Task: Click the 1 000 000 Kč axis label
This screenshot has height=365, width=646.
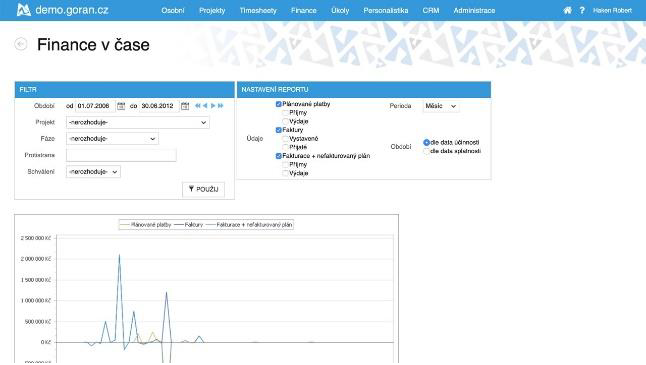Action: pos(36,301)
